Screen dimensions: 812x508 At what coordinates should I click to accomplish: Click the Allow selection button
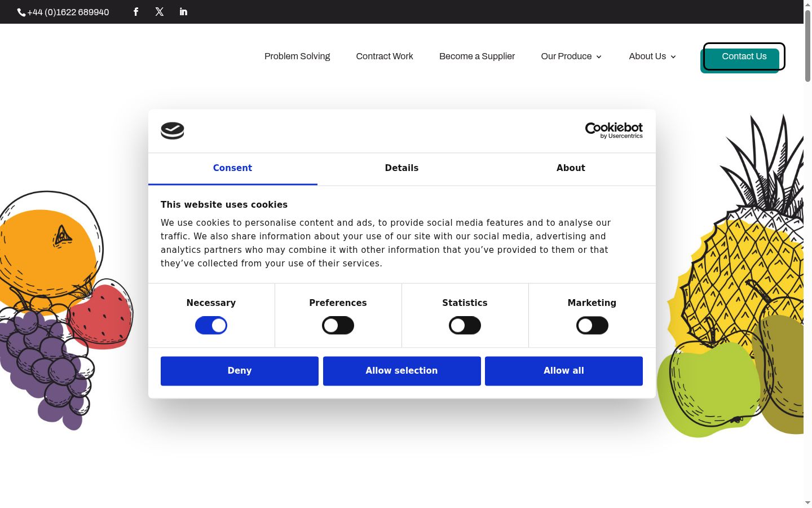[x=401, y=371]
